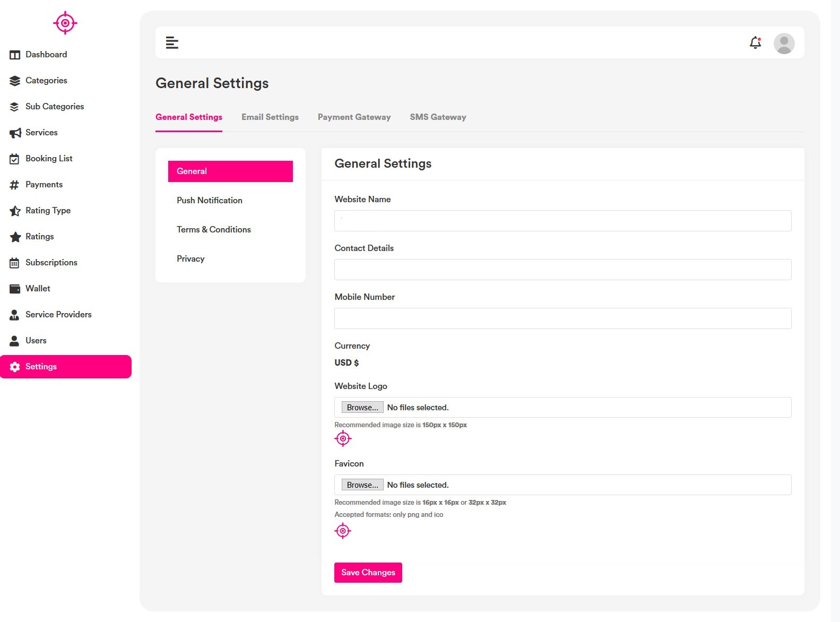Go to Wallet in sidebar

tap(38, 289)
